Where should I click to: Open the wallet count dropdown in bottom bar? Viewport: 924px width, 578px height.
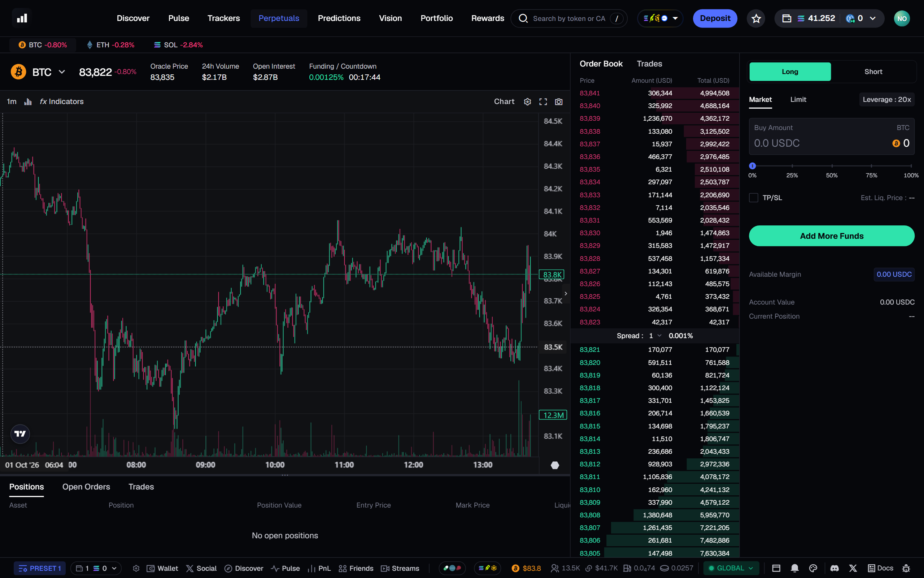point(96,569)
